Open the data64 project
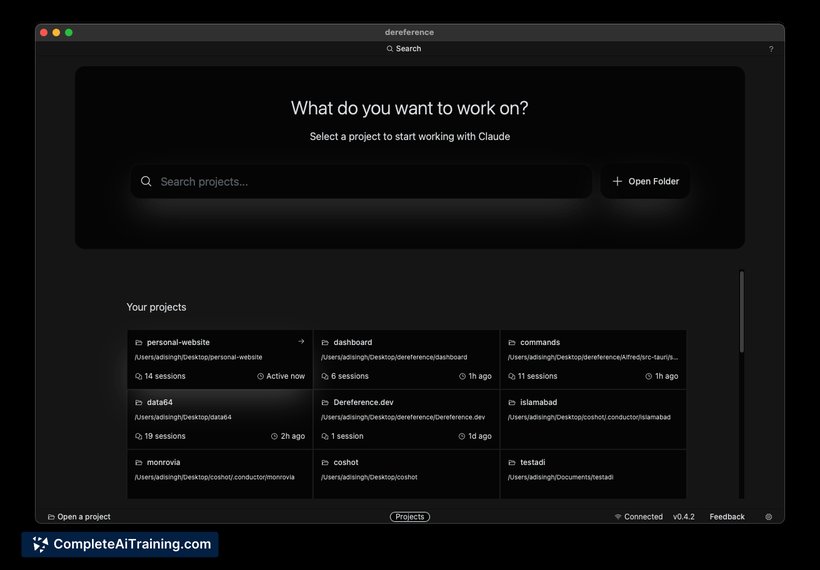This screenshot has width=820, height=570. click(x=220, y=419)
